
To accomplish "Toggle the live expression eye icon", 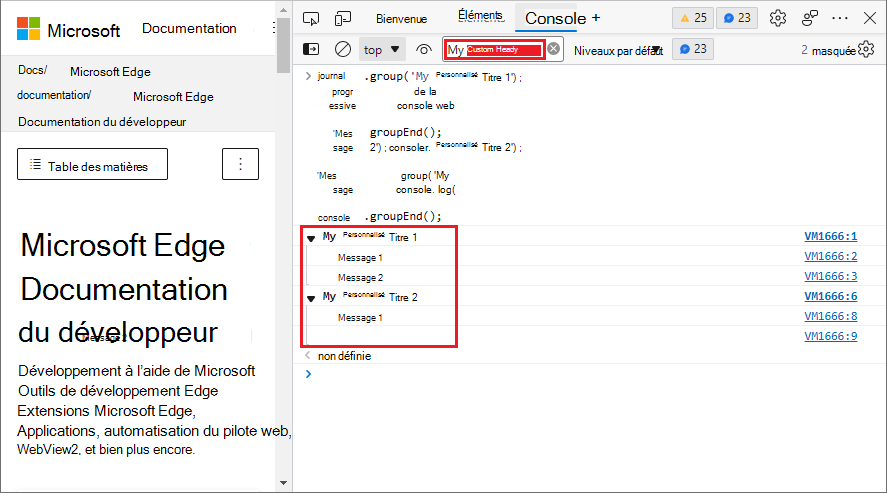I will 424,50.
